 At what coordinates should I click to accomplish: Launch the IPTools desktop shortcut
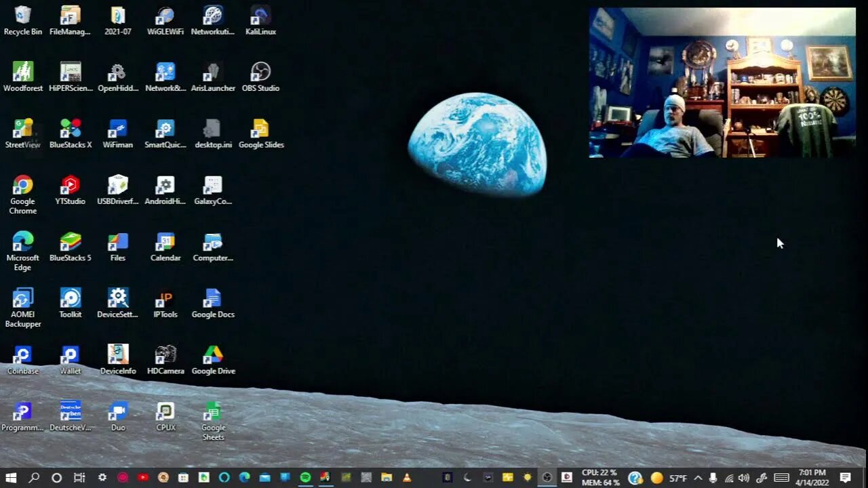165,303
